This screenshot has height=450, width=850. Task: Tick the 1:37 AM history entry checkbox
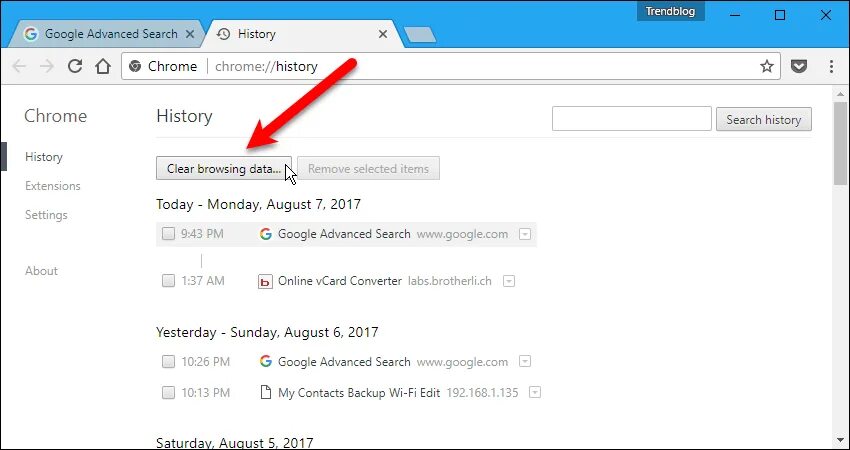tap(169, 281)
